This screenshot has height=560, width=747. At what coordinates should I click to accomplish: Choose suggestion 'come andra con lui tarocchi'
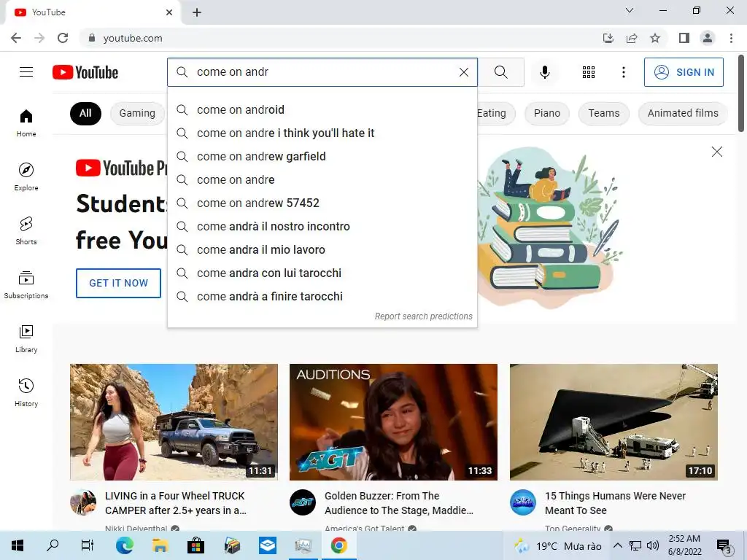[x=322, y=273]
